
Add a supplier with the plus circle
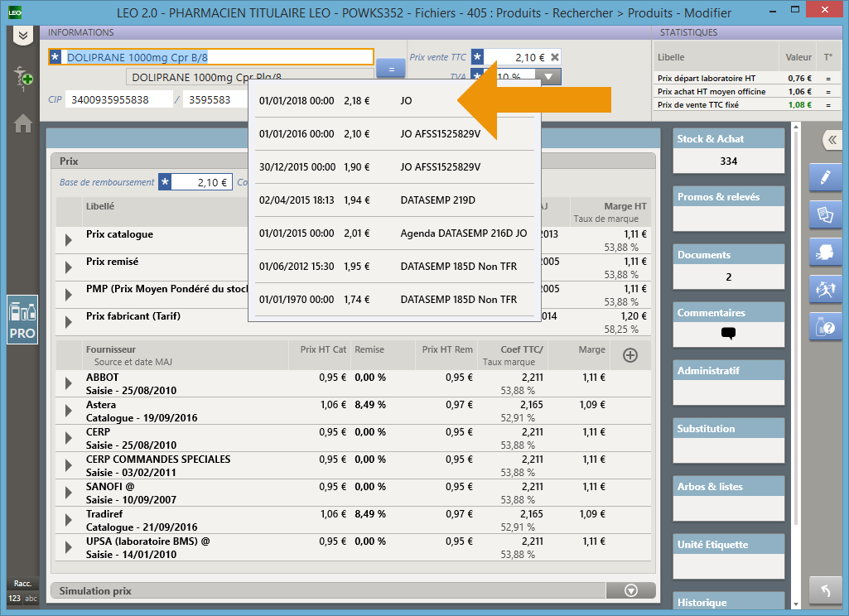click(x=630, y=355)
